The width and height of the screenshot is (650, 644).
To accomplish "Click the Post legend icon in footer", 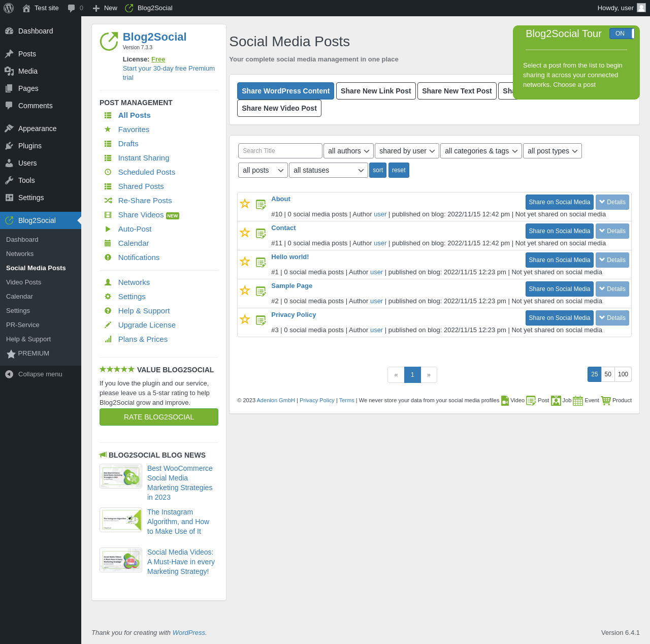I will [531, 401].
